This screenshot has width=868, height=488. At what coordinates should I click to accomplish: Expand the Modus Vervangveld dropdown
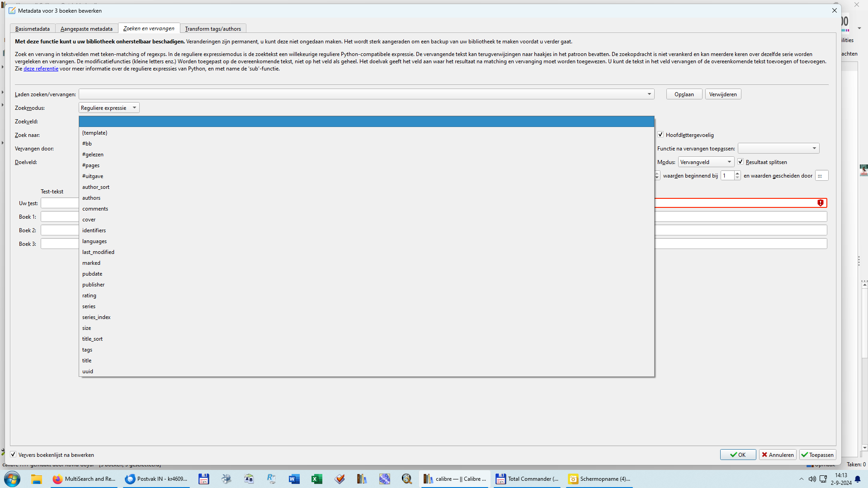pos(706,162)
